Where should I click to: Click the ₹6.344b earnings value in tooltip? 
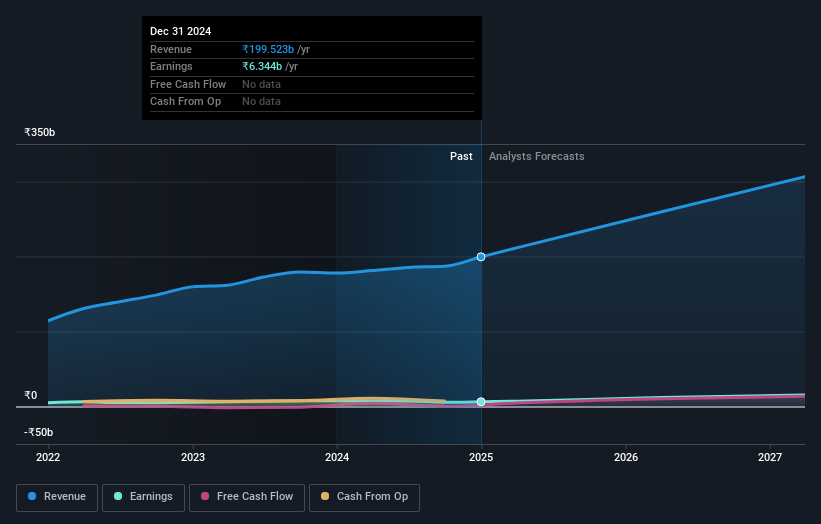coord(262,66)
